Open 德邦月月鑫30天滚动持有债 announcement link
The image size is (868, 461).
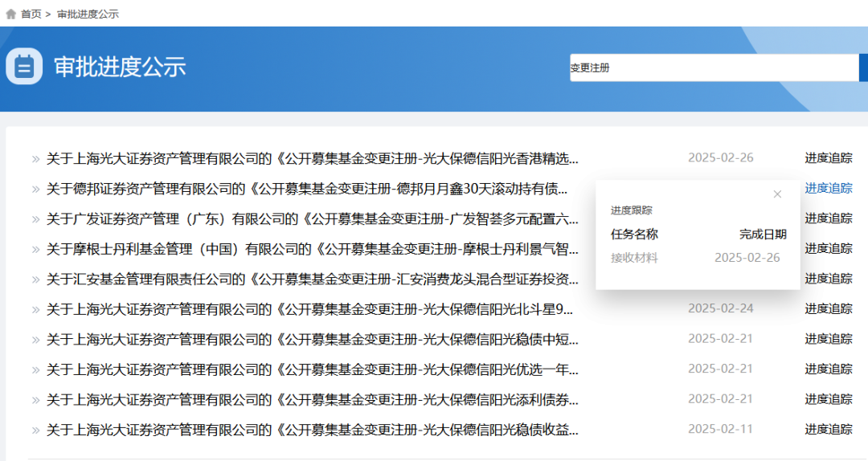click(x=307, y=189)
